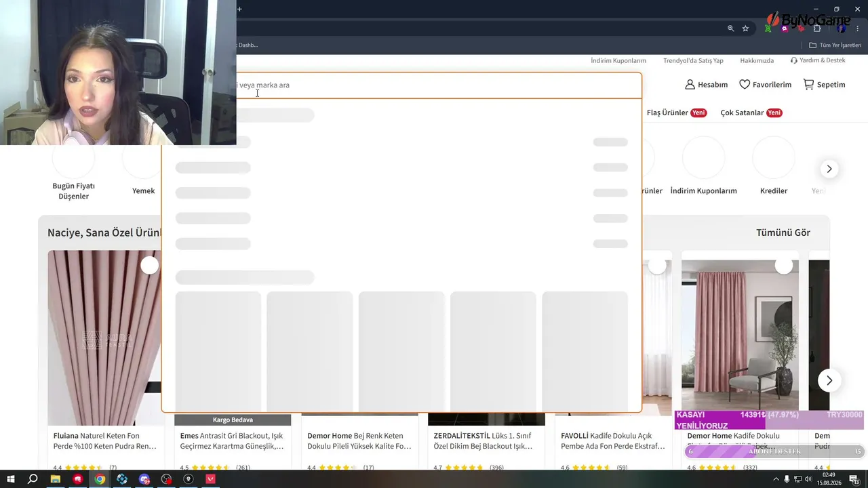The width and height of the screenshot is (868, 488).
Task: Open Chrome three-dot menu
Action: coord(858,28)
